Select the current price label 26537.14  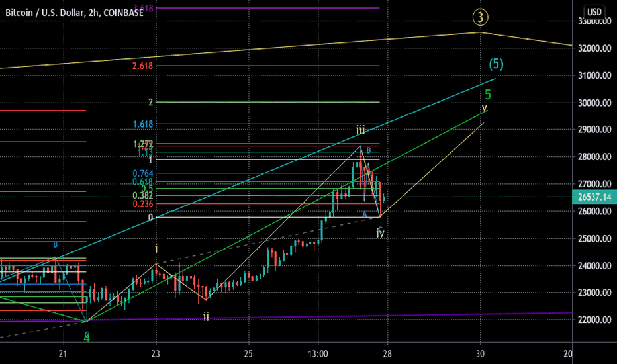pyautogui.click(x=594, y=197)
